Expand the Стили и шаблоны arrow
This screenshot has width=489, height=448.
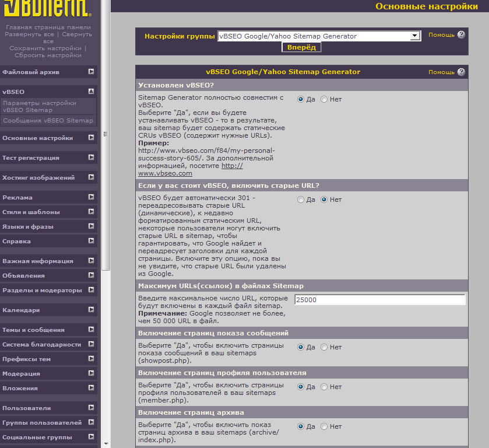(x=91, y=211)
